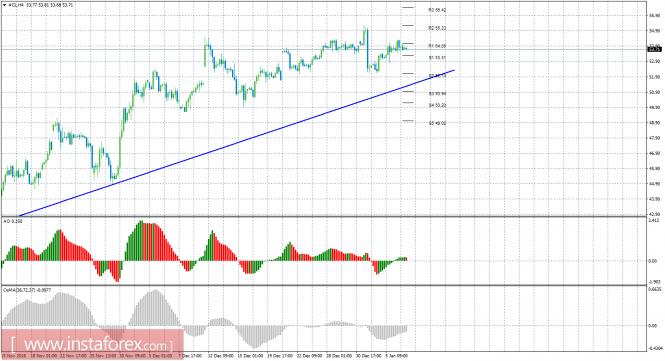The width and height of the screenshot is (665, 361).
Task: Click the OsMA indicator label
Action: [x=27, y=290]
